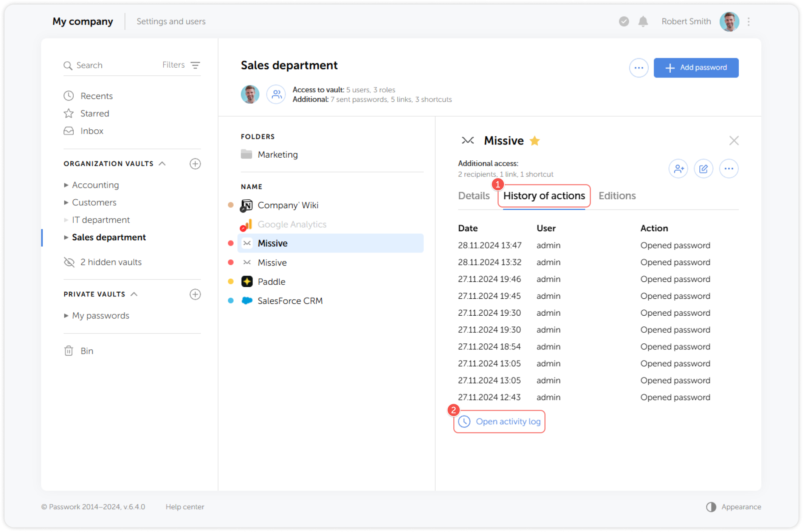The height and width of the screenshot is (532, 803).
Task: Click the Add password button
Action: point(696,68)
